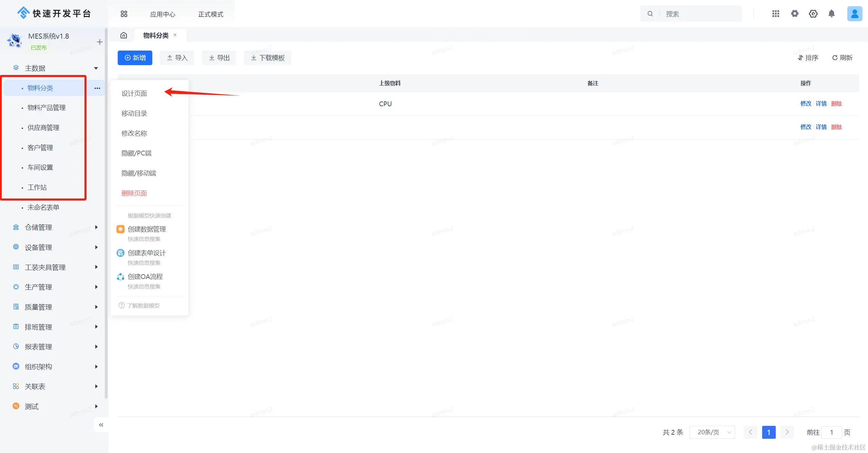
Task: Open the hexagon settings gear icon
Action: [x=813, y=14]
